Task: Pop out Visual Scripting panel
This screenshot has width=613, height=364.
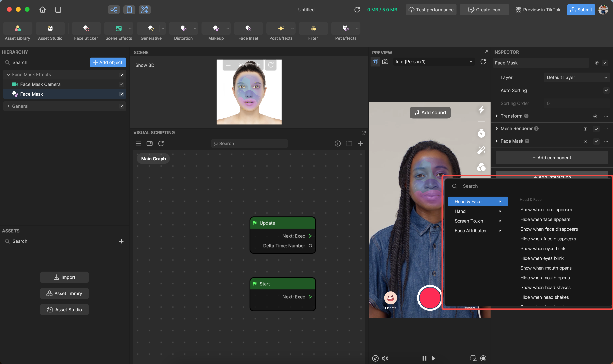Action: pos(364,133)
